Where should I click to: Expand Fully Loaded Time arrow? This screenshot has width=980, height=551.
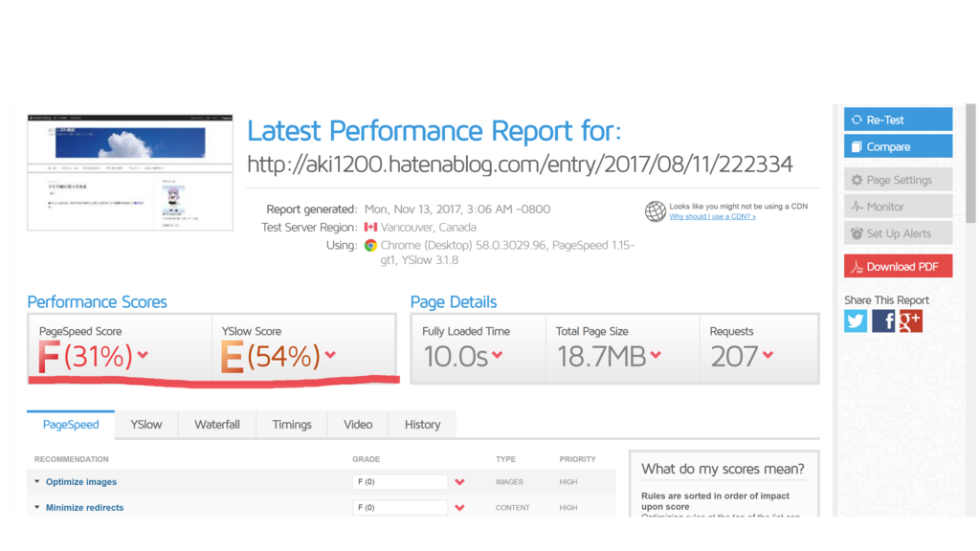click(x=497, y=355)
